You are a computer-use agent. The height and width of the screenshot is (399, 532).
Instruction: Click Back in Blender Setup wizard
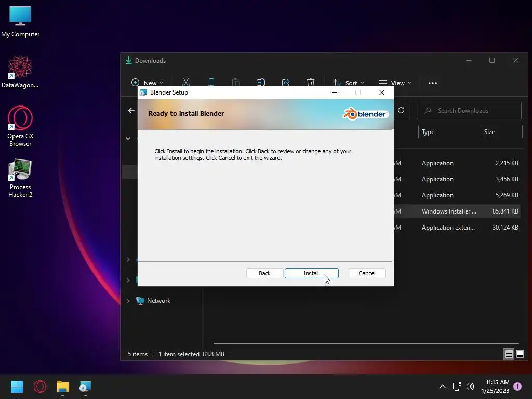point(264,273)
